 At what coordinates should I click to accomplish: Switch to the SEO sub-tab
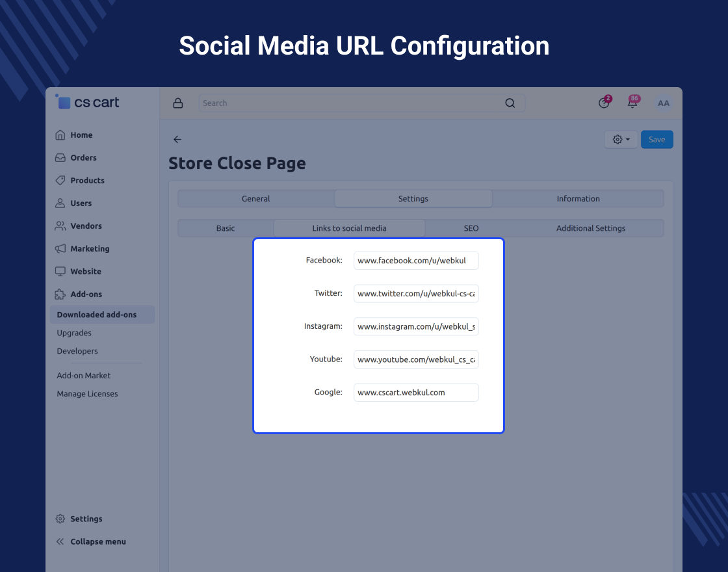(471, 228)
